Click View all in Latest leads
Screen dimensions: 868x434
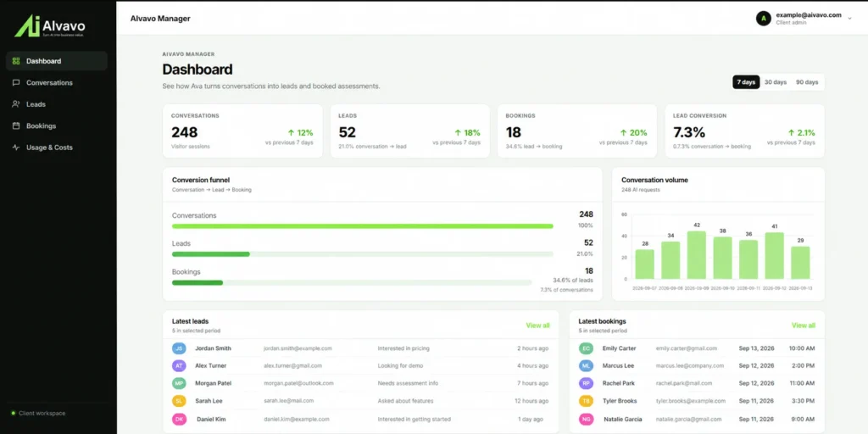tap(537, 325)
